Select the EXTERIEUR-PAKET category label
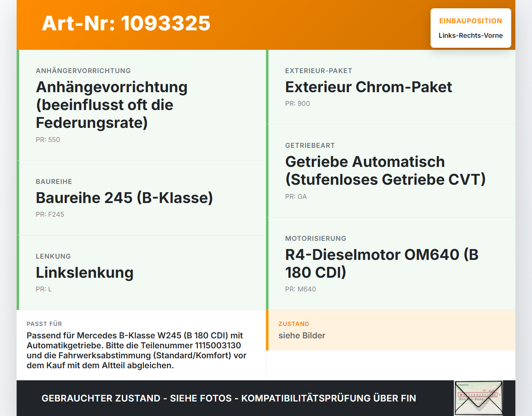 tap(319, 71)
